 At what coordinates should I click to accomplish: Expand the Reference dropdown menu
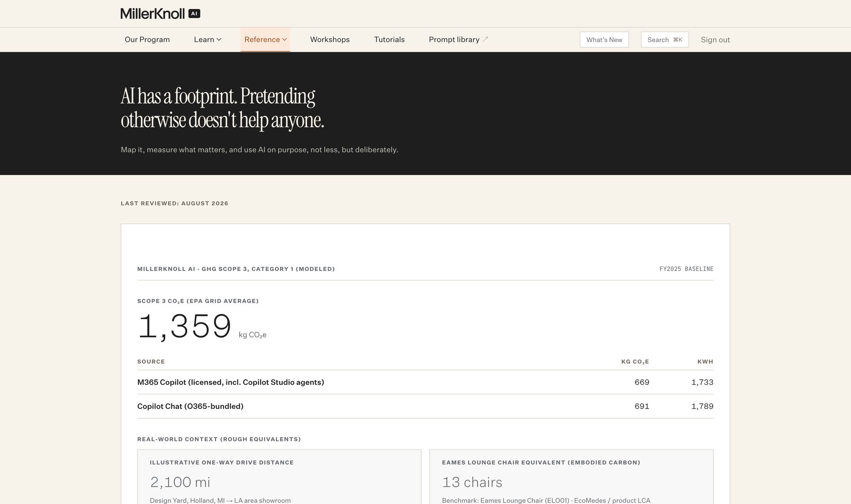265,40
